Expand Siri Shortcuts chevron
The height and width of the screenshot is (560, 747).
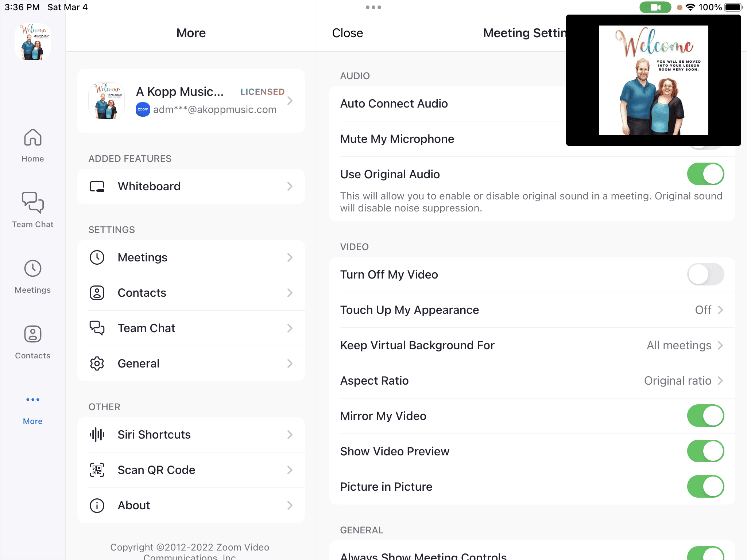point(290,435)
